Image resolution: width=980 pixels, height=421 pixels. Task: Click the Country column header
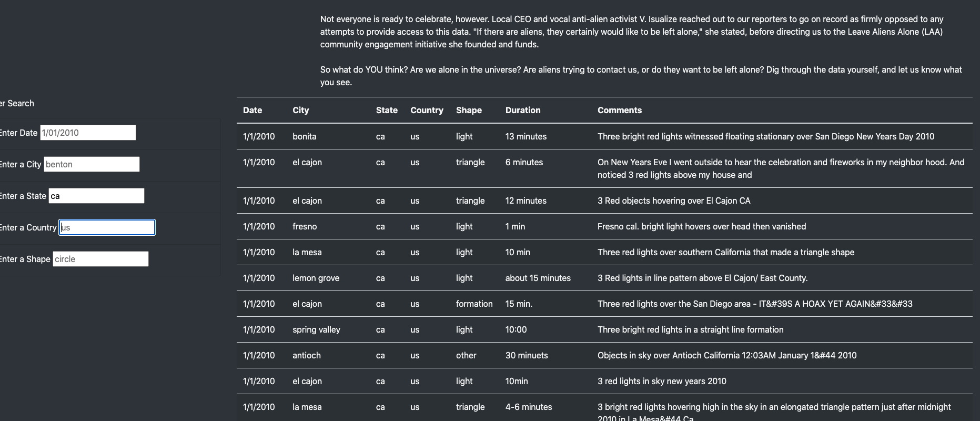(427, 110)
